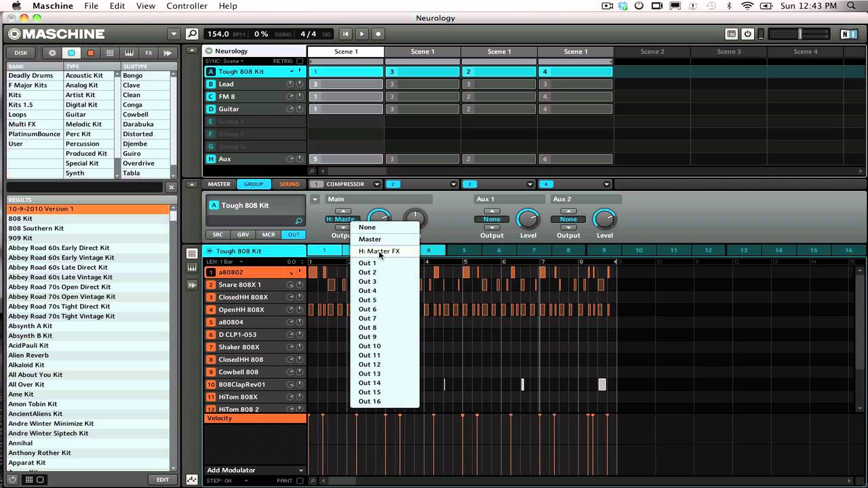Toggle the PAINT checkbox
Viewport: 868px width, 488px height.
pyautogui.click(x=300, y=481)
